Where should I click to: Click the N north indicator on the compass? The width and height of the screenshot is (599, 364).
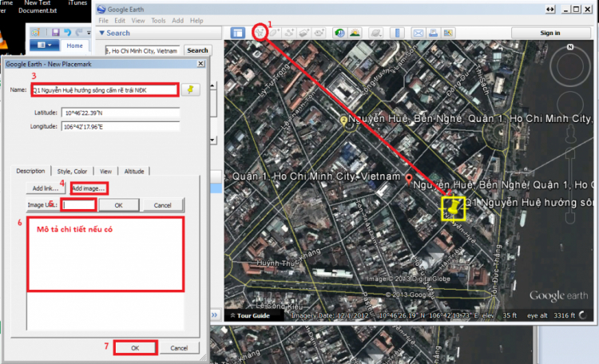(570, 47)
